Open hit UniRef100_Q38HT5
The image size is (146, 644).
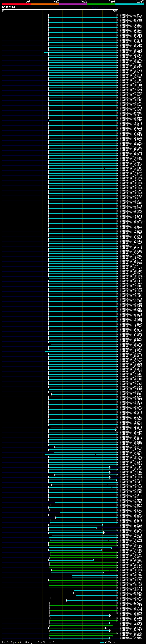pos(131,15)
